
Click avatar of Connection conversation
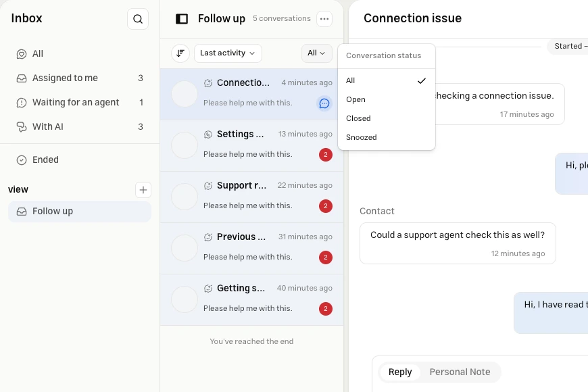(185, 94)
